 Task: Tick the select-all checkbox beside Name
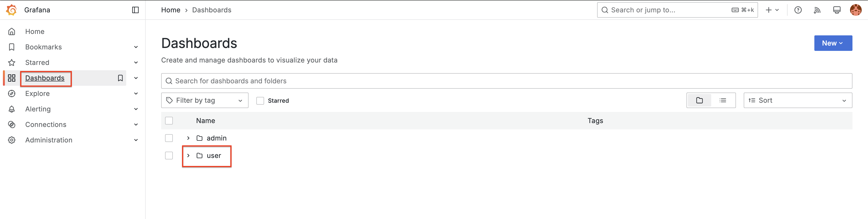(x=169, y=120)
